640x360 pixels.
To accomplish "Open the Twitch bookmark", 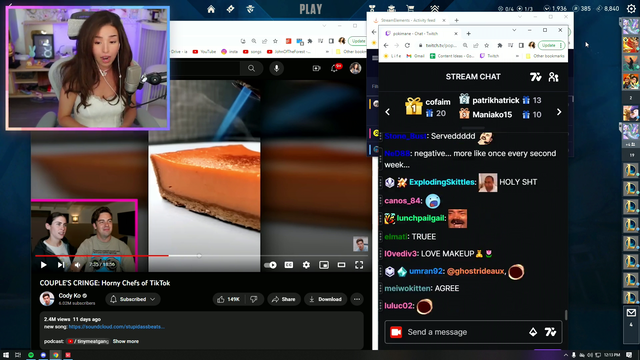I will (489, 56).
